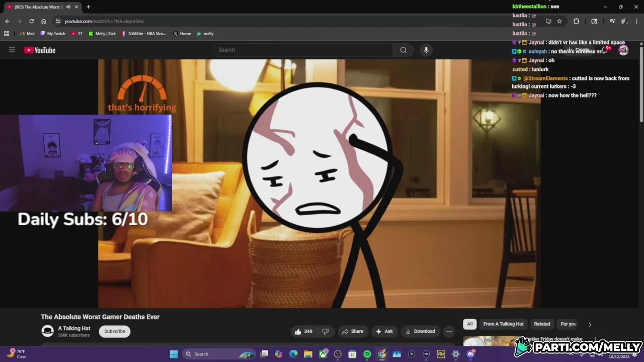Go back with the browser back arrow
Image resolution: width=644 pixels, height=362 pixels.
tap(7, 21)
